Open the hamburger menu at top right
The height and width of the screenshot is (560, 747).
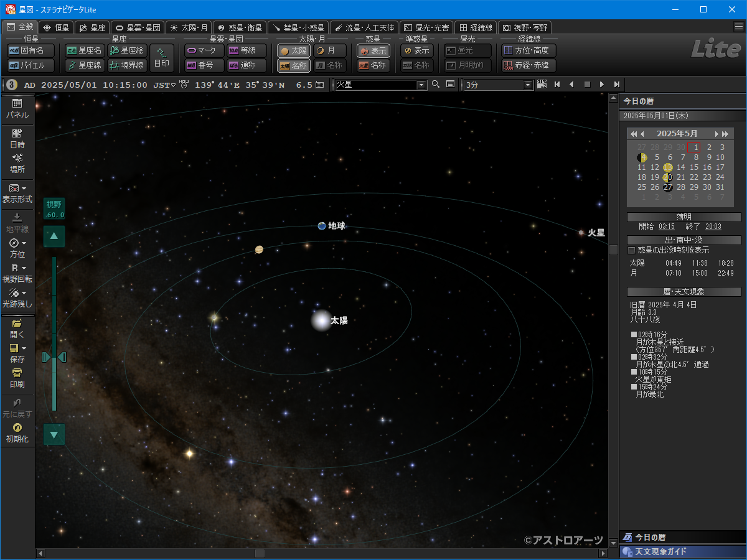pos(738,27)
